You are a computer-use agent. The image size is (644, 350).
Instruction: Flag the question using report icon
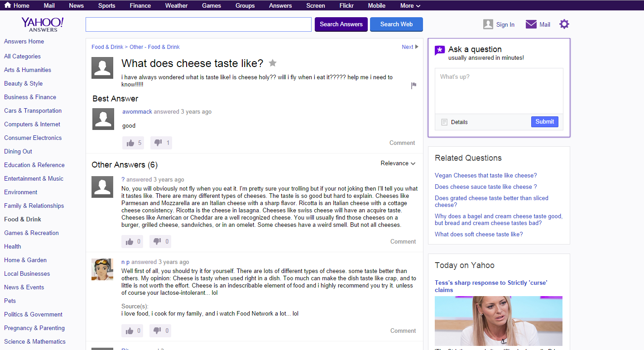pyautogui.click(x=413, y=86)
